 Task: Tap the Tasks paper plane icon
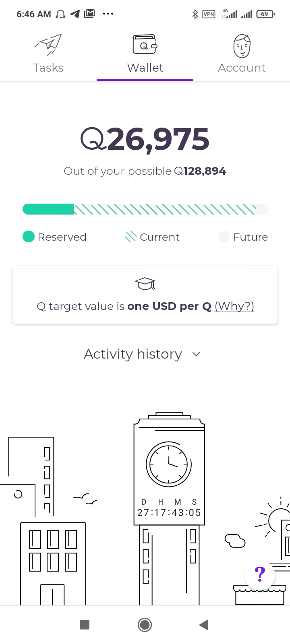(x=48, y=45)
